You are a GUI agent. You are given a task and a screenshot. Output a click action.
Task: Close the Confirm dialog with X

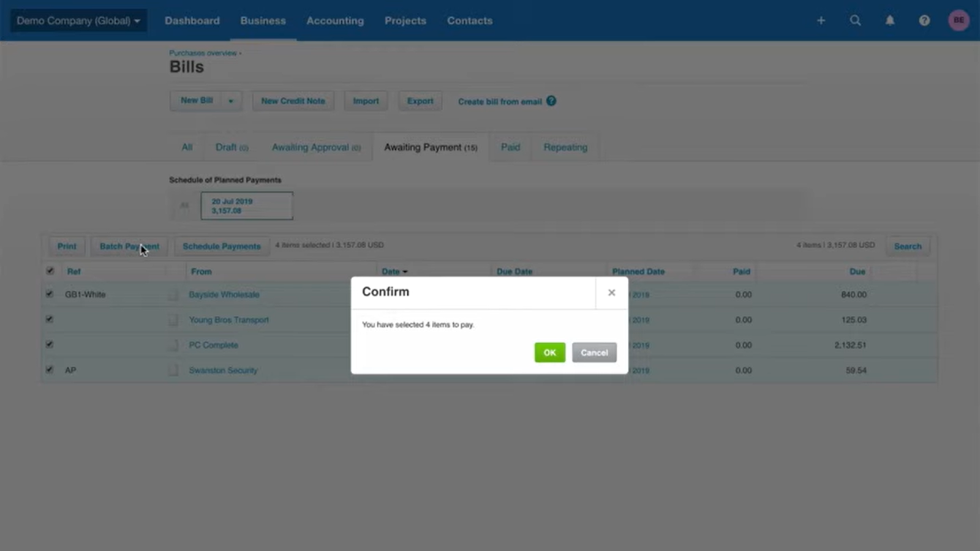click(611, 293)
